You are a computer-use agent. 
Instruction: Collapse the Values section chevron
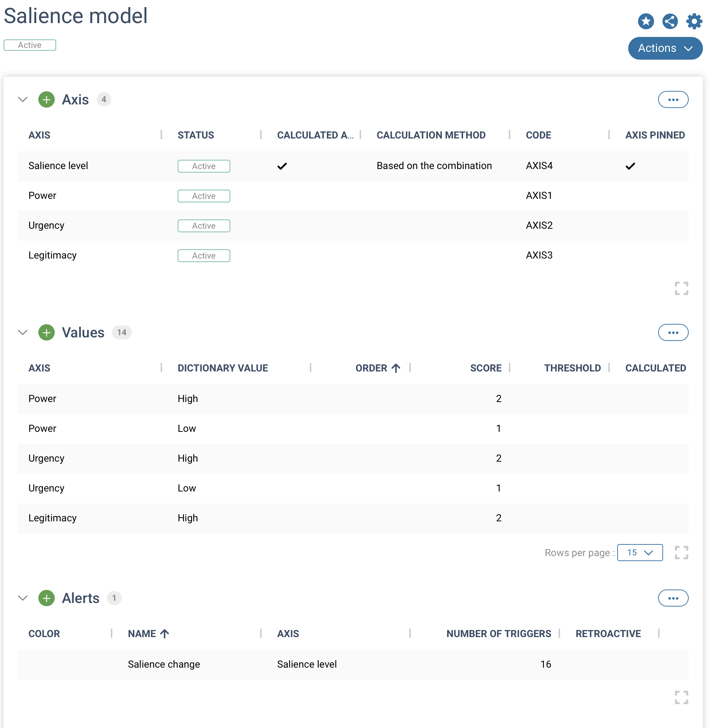(x=23, y=332)
